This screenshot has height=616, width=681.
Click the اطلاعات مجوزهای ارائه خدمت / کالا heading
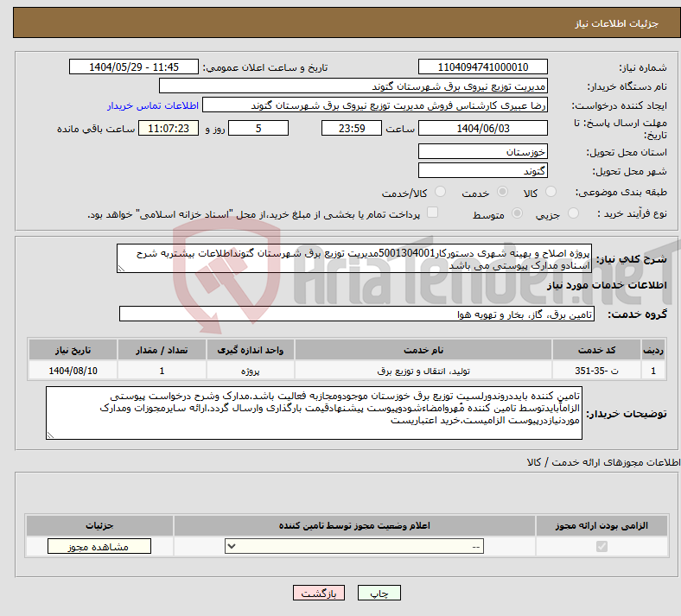(x=603, y=462)
